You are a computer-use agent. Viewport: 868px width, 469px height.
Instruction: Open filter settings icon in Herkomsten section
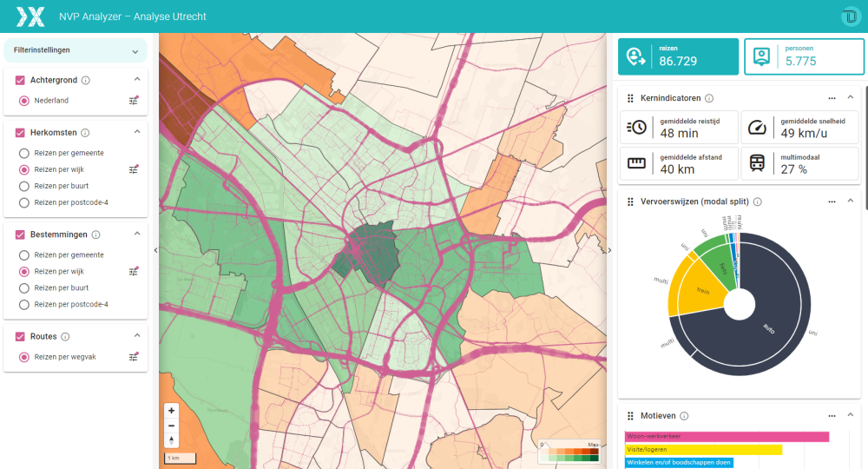[x=134, y=169]
